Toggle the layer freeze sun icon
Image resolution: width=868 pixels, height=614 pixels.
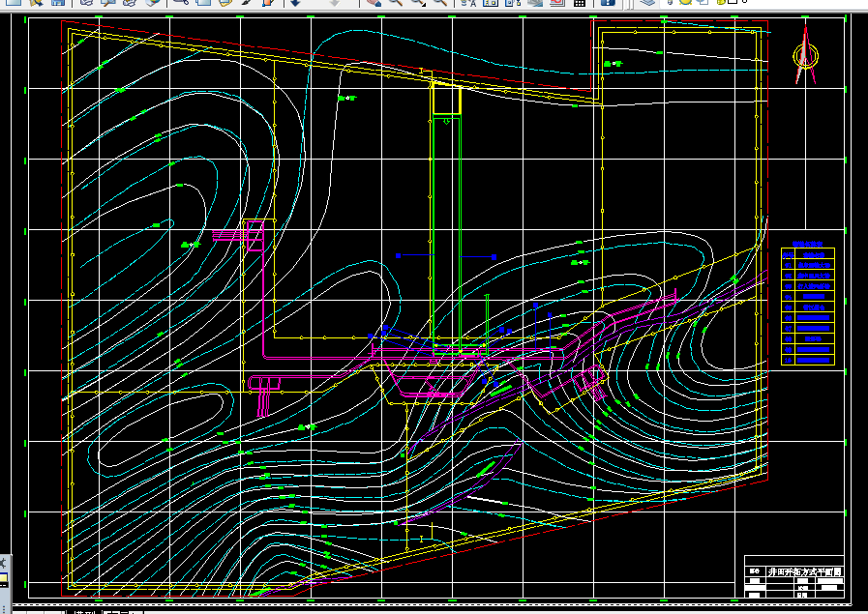685,2
